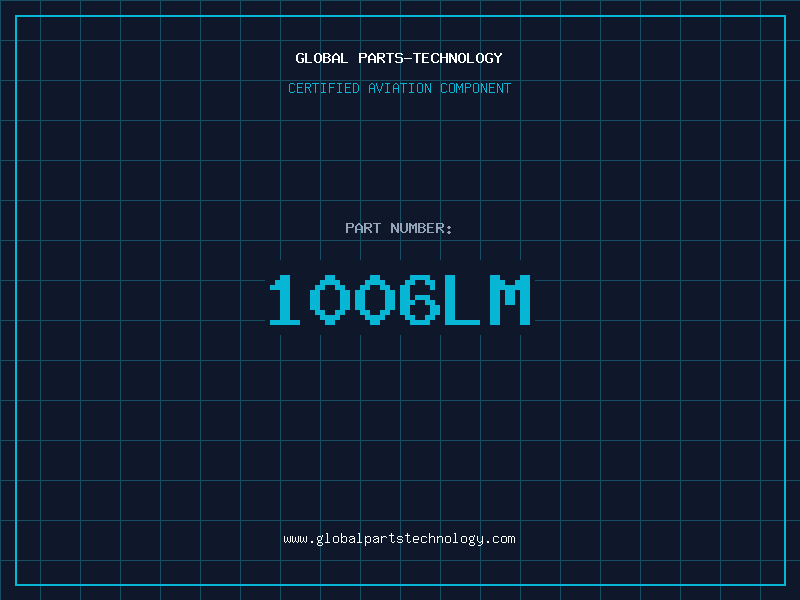Click the final letter M in 1006LM

tap(510, 299)
